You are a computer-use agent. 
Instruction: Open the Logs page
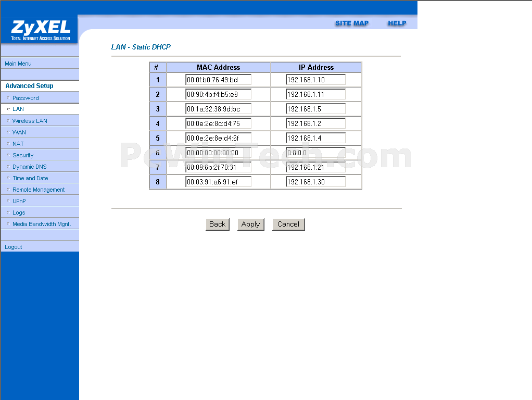click(19, 213)
